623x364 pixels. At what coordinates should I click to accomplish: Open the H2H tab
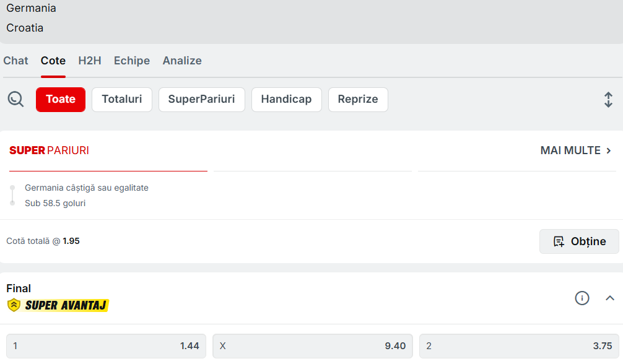tap(90, 61)
